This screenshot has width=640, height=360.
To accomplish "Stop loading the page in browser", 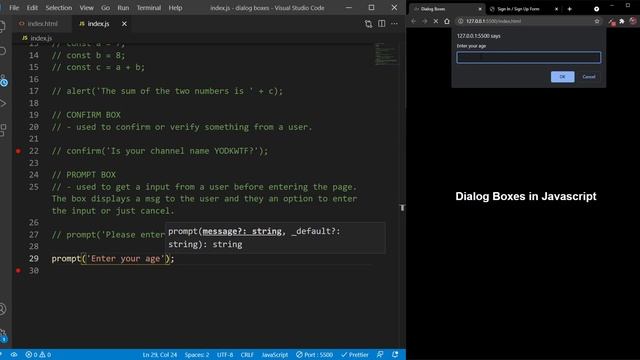I will pyautogui.click(x=436, y=21).
